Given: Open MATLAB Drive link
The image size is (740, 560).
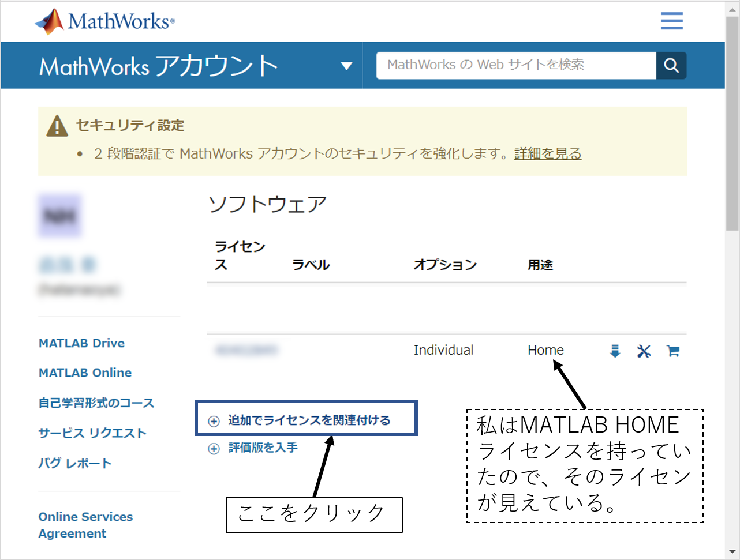Looking at the screenshot, I should [x=81, y=343].
